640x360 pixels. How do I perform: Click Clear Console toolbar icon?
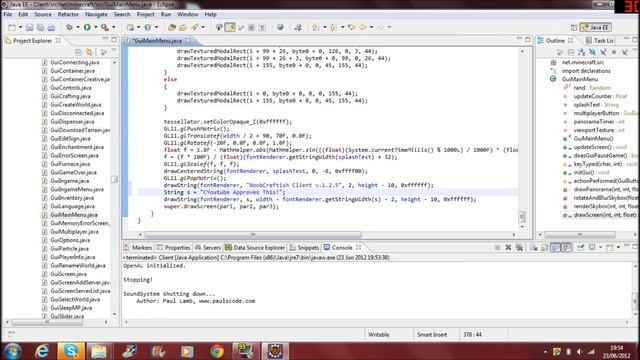click(x=534, y=247)
